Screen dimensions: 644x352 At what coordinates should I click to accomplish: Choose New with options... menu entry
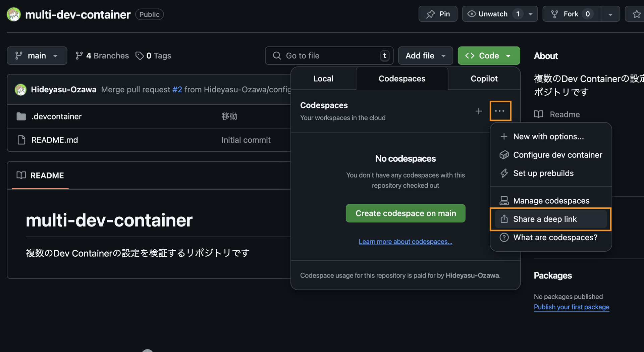click(551, 137)
